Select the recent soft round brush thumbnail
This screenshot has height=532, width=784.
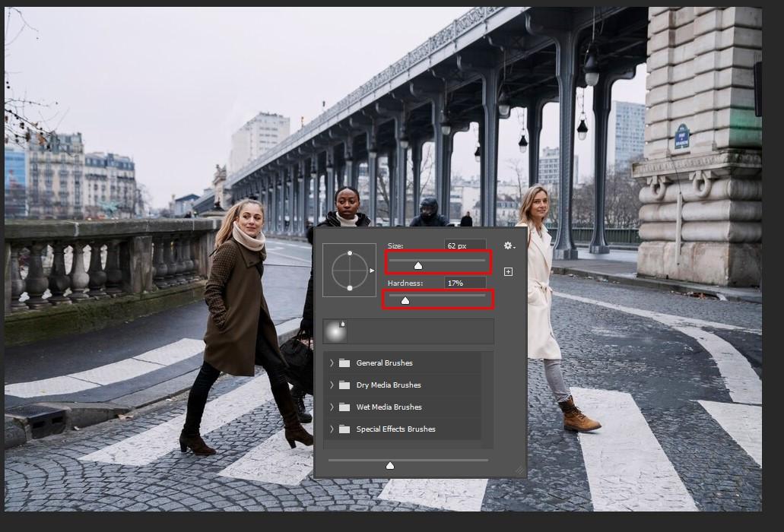[335, 331]
